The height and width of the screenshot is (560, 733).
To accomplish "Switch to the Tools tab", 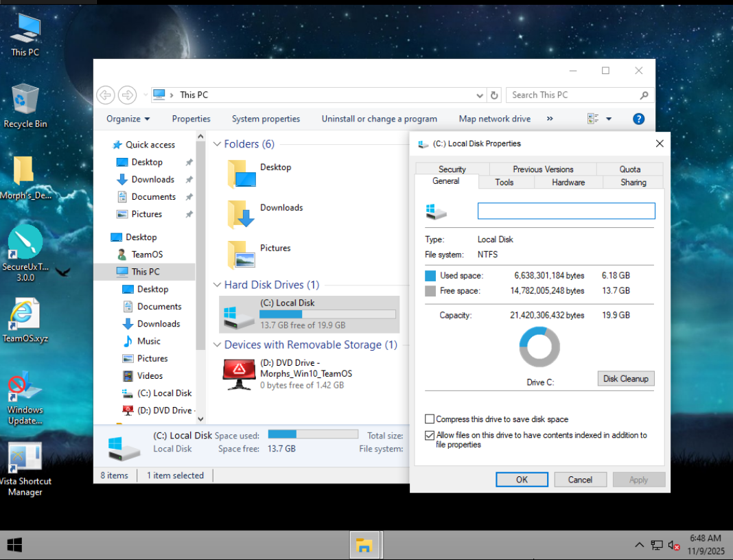I will pos(504,183).
